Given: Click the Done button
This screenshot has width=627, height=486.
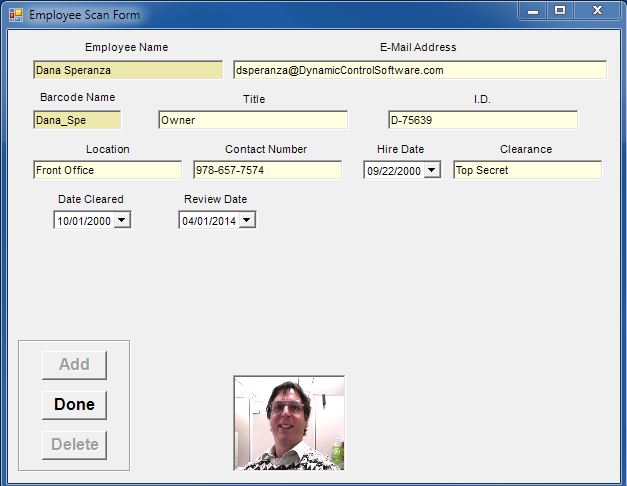Looking at the screenshot, I should click(x=74, y=405).
